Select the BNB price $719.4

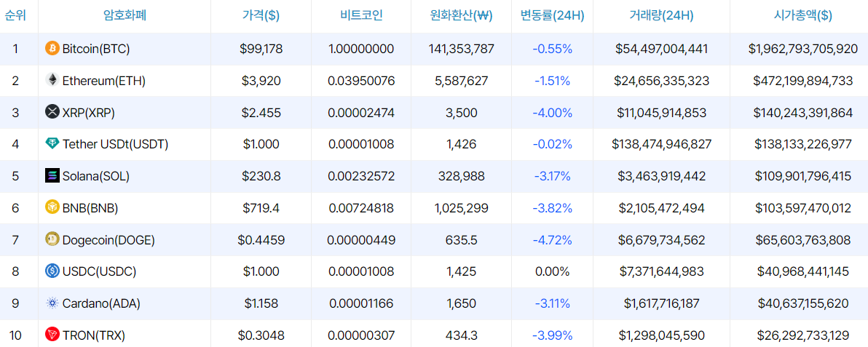(261, 208)
